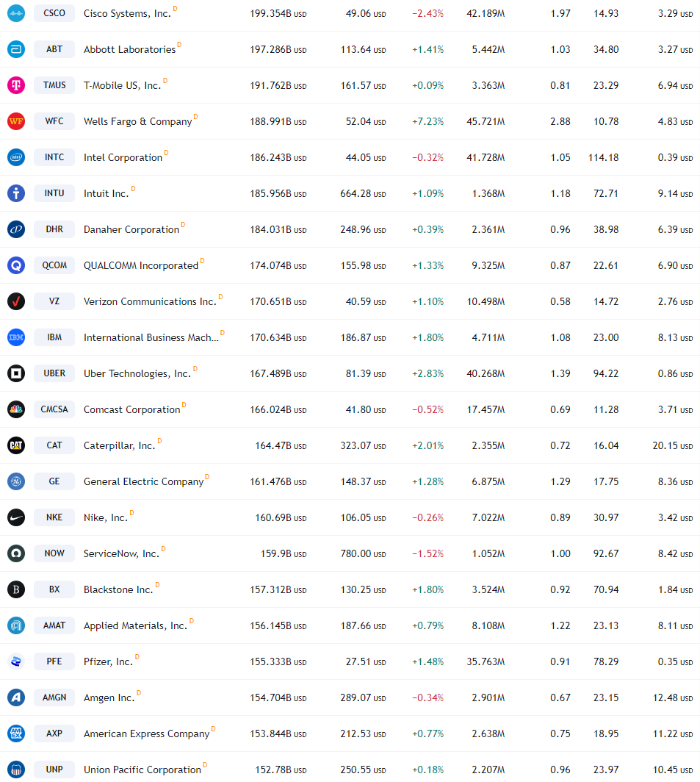Click the Verizon checkmark logo icon
Viewport: 700px width, 782px height.
pos(16,301)
